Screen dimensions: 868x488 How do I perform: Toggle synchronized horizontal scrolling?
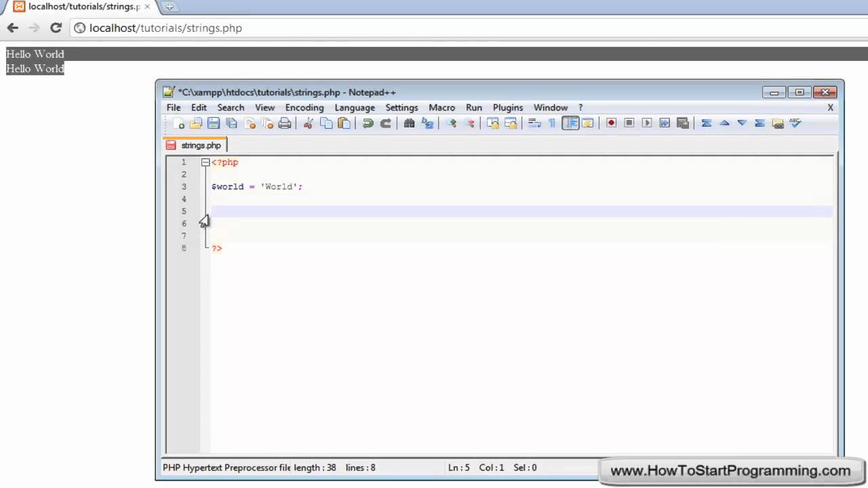coord(511,123)
